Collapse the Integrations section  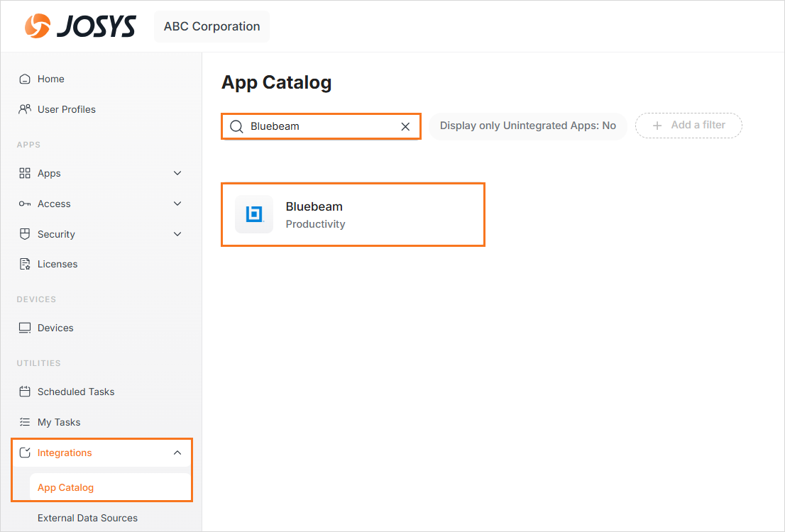pos(177,453)
